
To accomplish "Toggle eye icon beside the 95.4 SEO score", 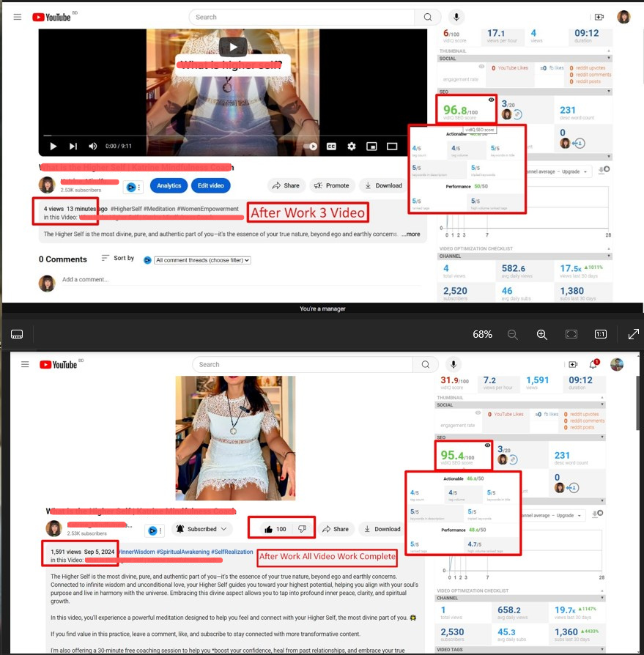I will [486, 445].
